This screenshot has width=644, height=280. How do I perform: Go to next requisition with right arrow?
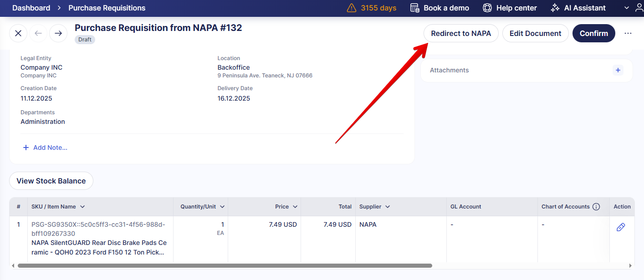click(58, 33)
